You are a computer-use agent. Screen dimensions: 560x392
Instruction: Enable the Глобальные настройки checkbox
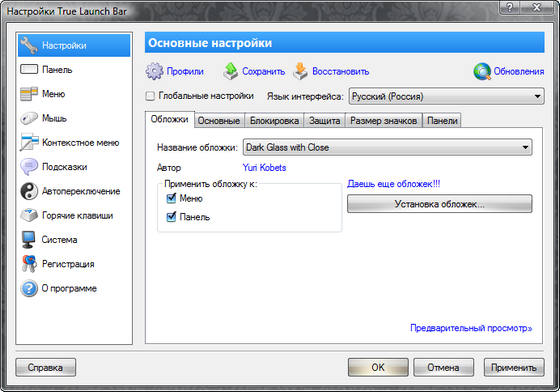coord(150,96)
